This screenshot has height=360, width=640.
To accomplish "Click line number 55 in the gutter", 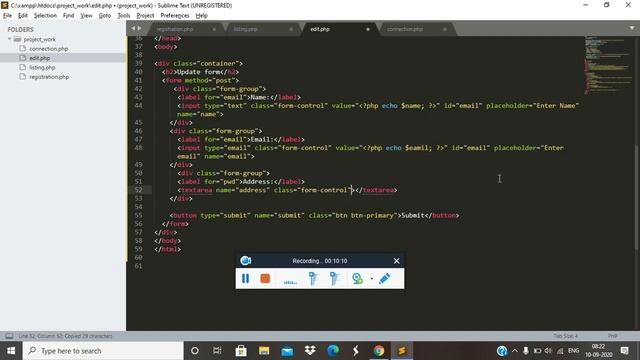I will pos(138,215).
